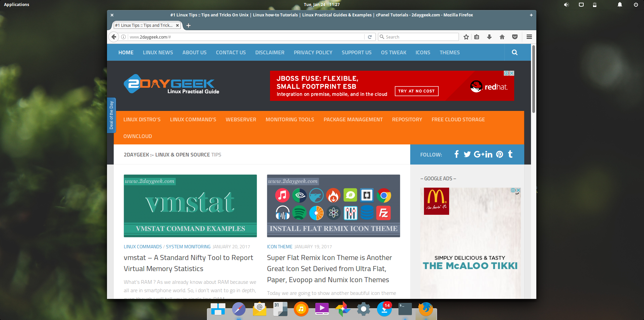
Task: Open Firefox hamburger menu
Action: [529, 37]
